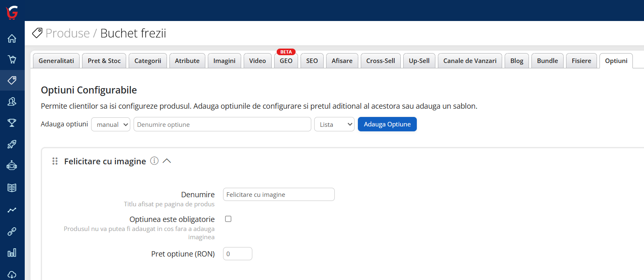The height and width of the screenshot is (280, 644).
Task: Click the Pret optiune (RON) input
Action: [x=237, y=254]
